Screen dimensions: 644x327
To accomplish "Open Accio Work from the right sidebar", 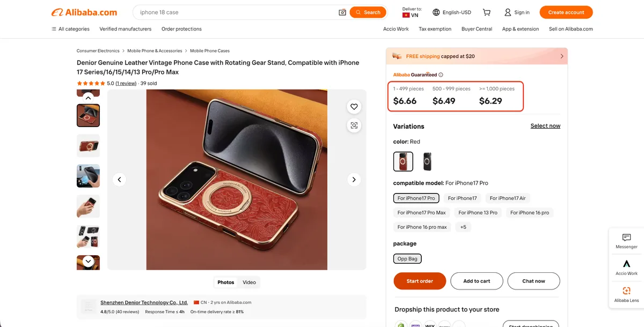I will pos(626,267).
